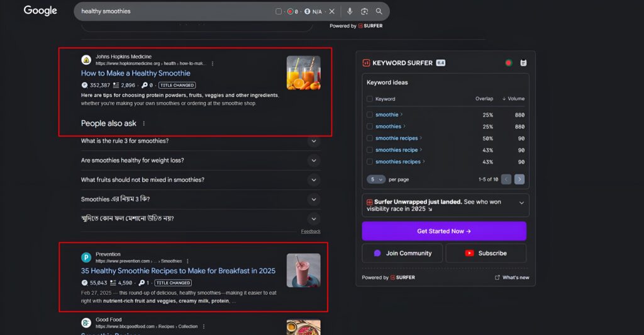Click word count icon beside 4,590
644x335 pixels.
pos(113,283)
